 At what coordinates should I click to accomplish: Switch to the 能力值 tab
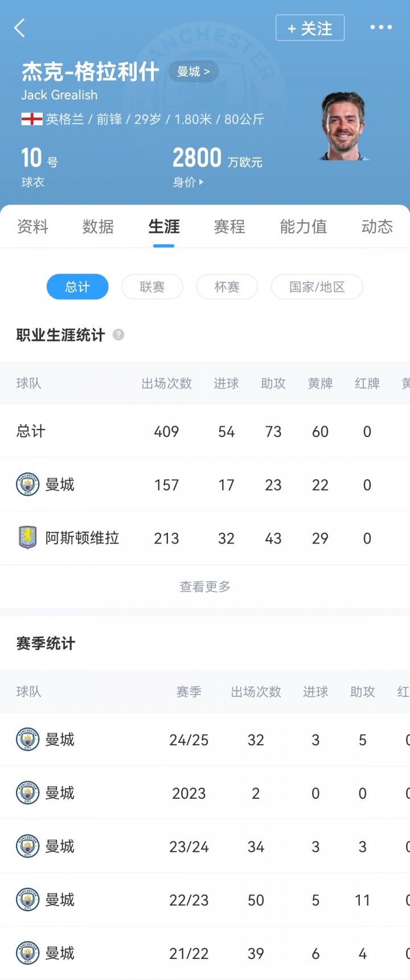[303, 227]
